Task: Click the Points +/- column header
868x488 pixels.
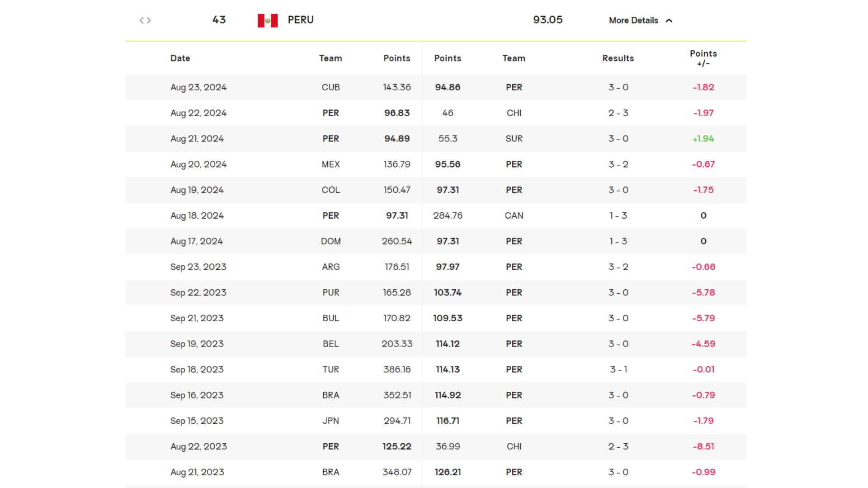Action: tap(703, 58)
